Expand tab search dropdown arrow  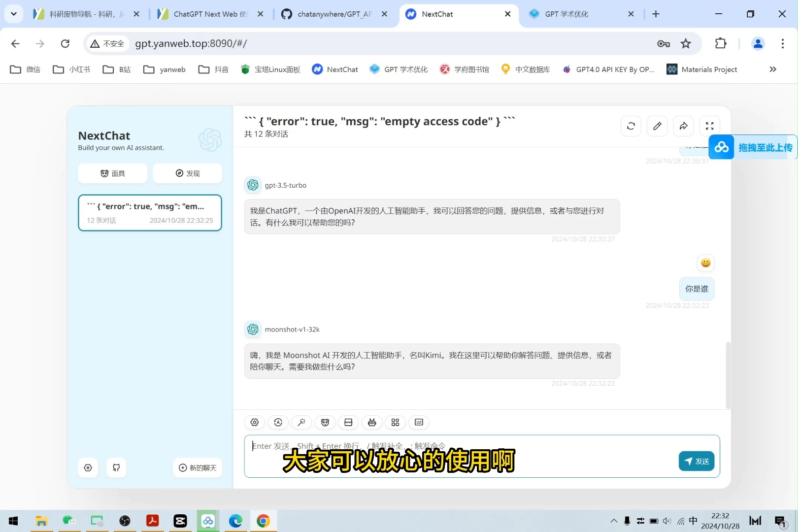pyautogui.click(x=13, y=14)
